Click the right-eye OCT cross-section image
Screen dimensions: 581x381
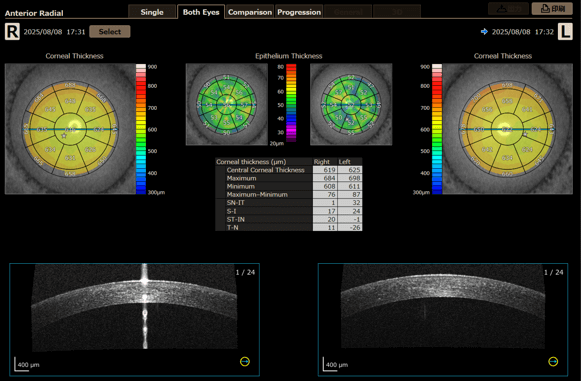tap(134, 319)
